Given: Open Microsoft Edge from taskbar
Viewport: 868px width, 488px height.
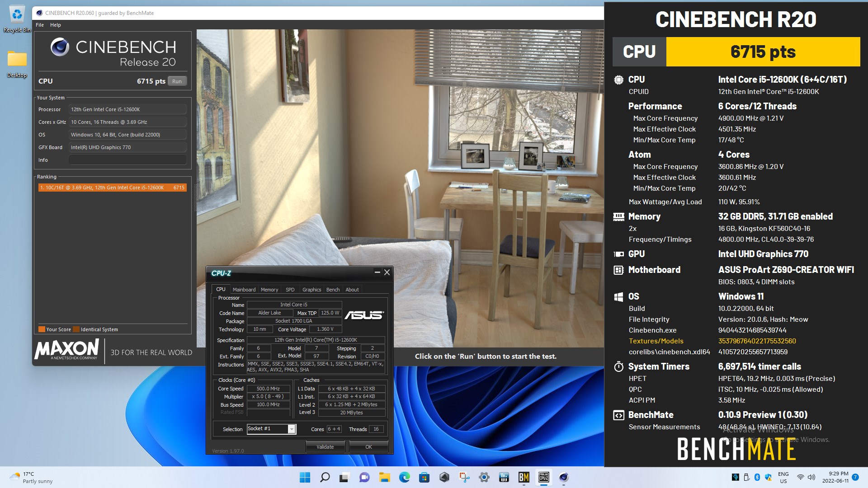Looking at the screenshot, I should pyautogui.click(x=404, y=477).
